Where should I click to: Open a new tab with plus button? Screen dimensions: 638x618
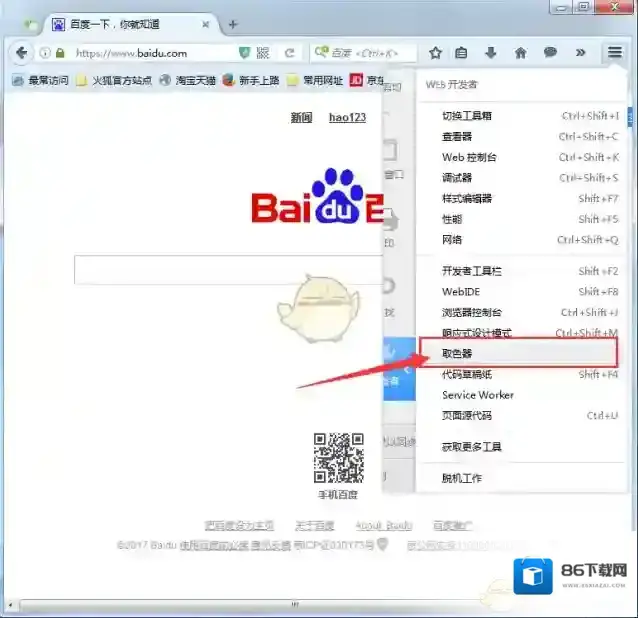(x=233, y=25)
